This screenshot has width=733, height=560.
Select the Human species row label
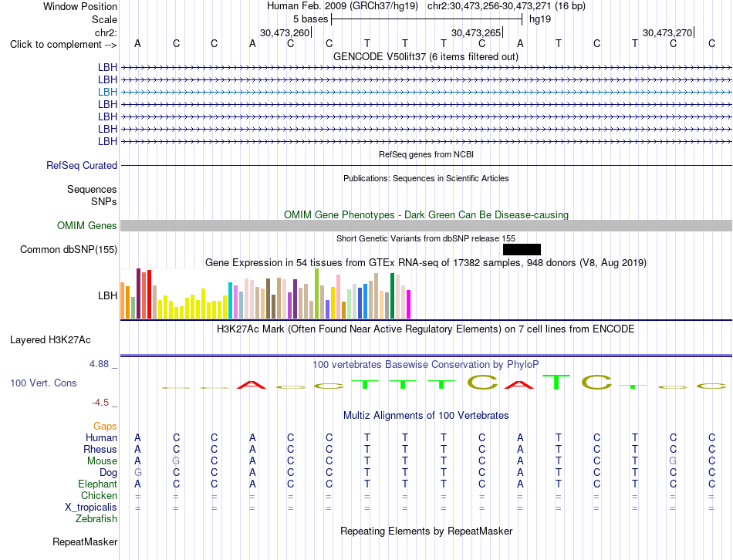(101, 437)
